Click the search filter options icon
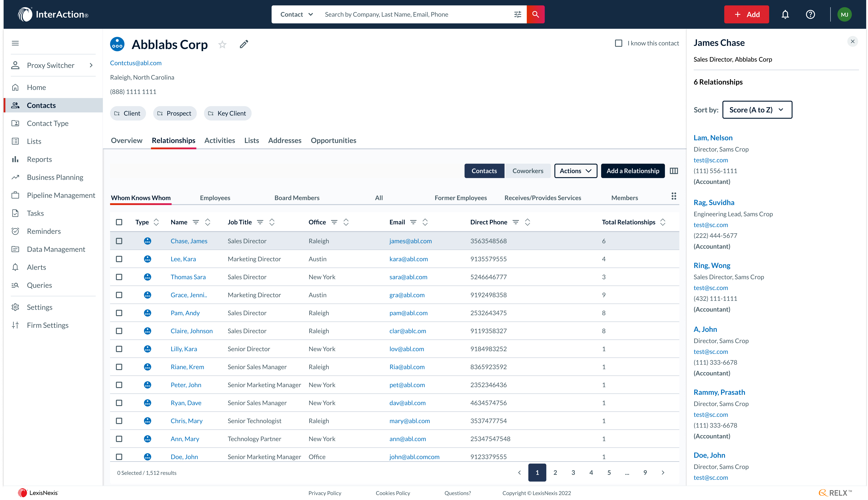The height and width of the screenshot is (500, 868). click(x=517, y=14)
